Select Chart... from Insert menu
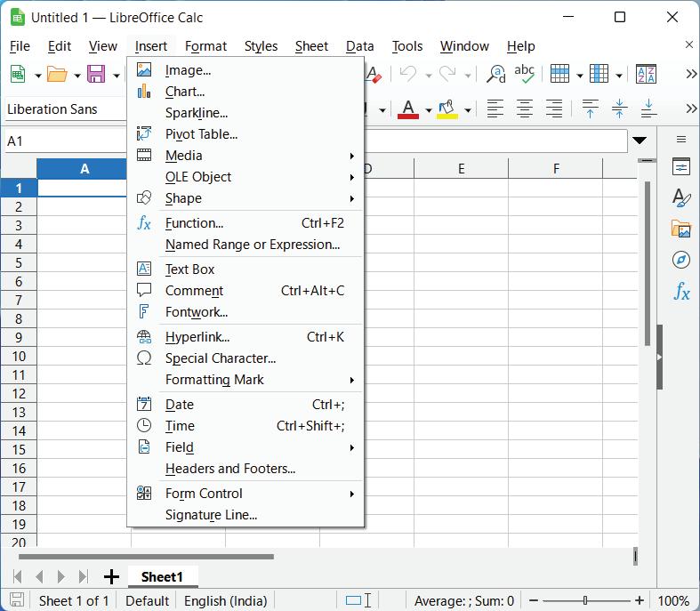Screen dimensions: 700x611 [245, 92]
